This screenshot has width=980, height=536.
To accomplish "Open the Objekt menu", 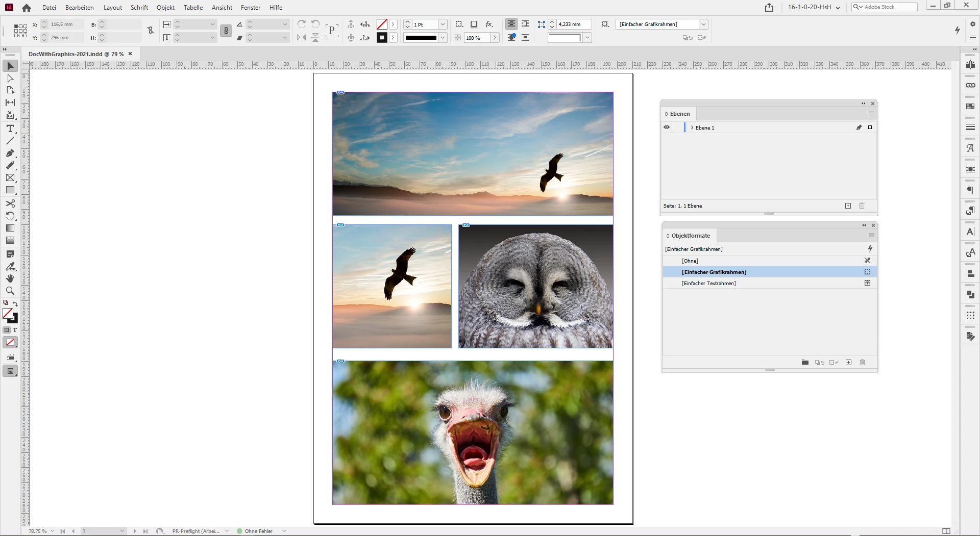I will pos(165,8).
